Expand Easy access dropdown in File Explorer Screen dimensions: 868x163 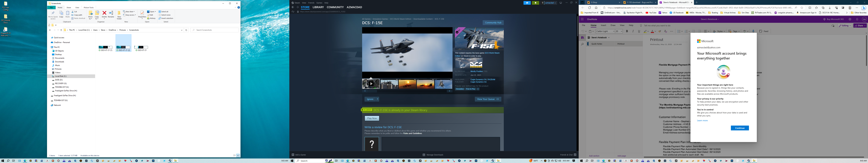click(x=130, y=15)
